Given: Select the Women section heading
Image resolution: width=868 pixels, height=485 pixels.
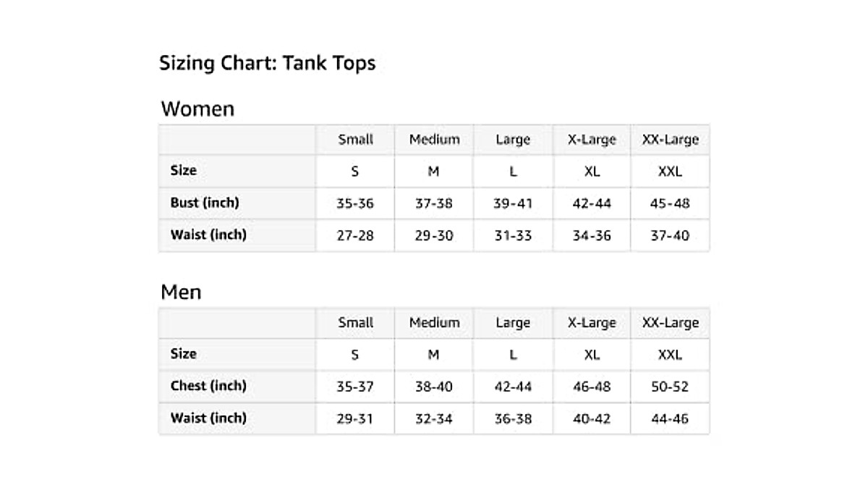Looking at the screenshot, I should tap(197, 109).
